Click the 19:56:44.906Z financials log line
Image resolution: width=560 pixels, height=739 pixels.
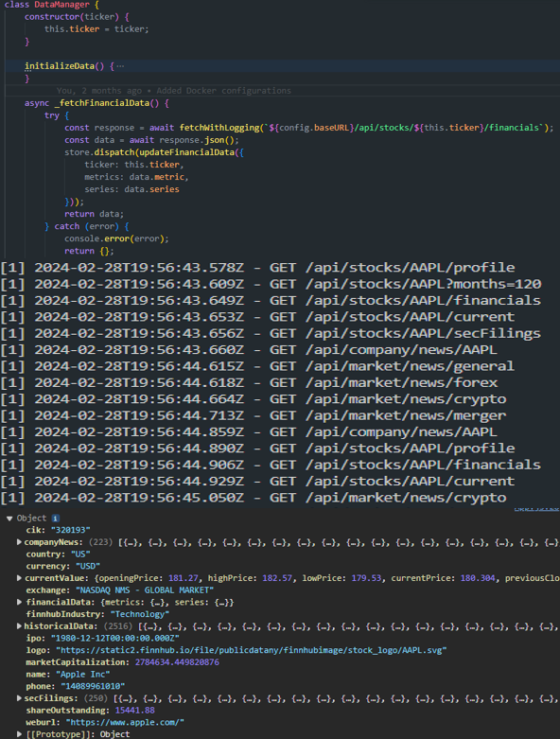(271, 465)
